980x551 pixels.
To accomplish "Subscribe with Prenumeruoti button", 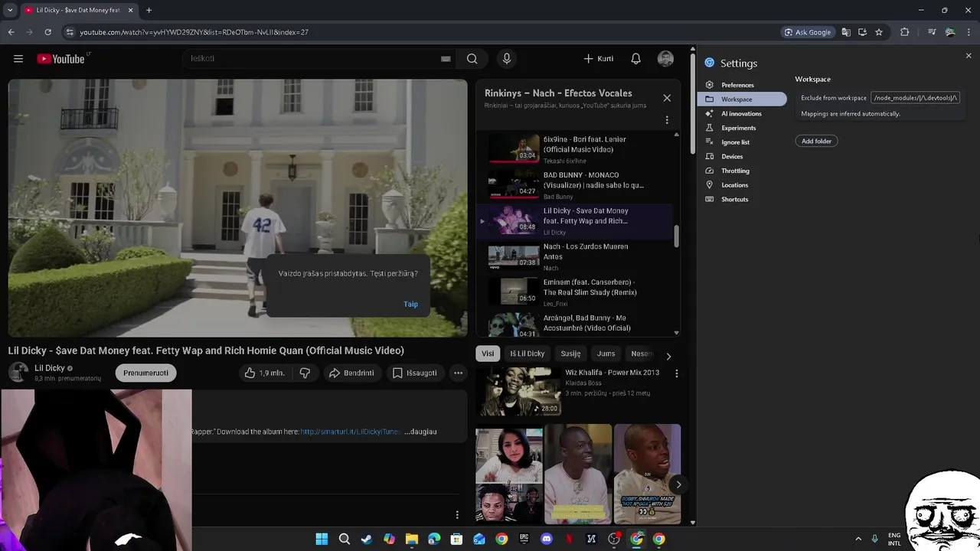I will (145, 373).
